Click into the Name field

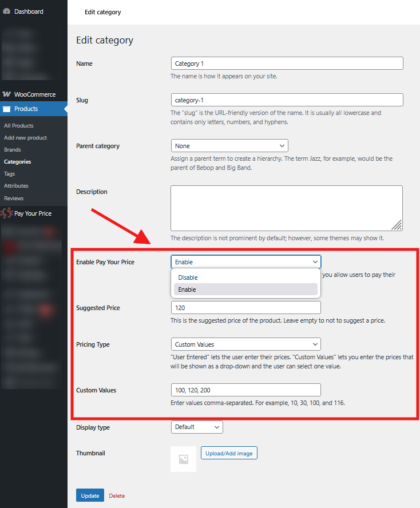point(287,63)
